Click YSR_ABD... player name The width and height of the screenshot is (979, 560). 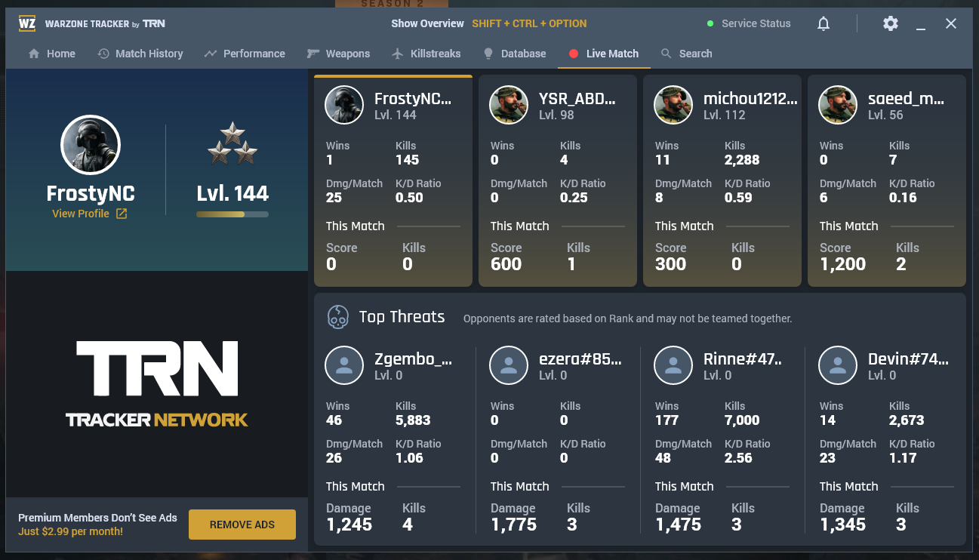click(577, 99)
